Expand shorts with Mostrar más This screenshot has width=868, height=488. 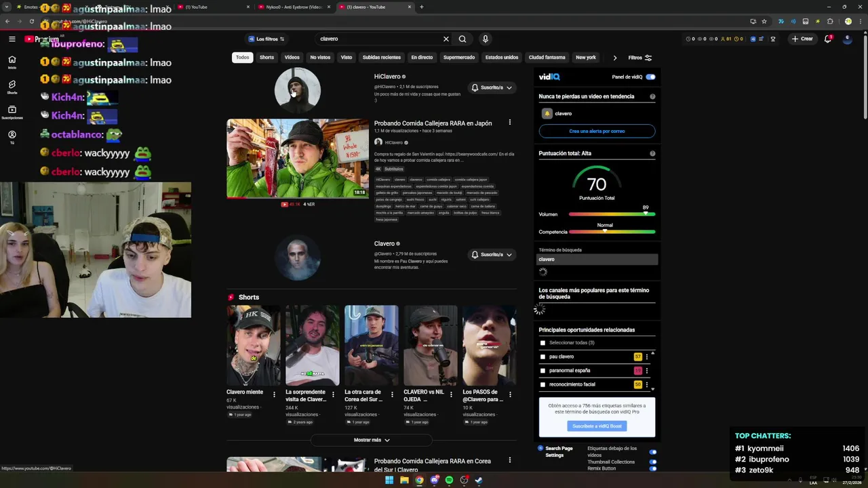coord(372,440)
